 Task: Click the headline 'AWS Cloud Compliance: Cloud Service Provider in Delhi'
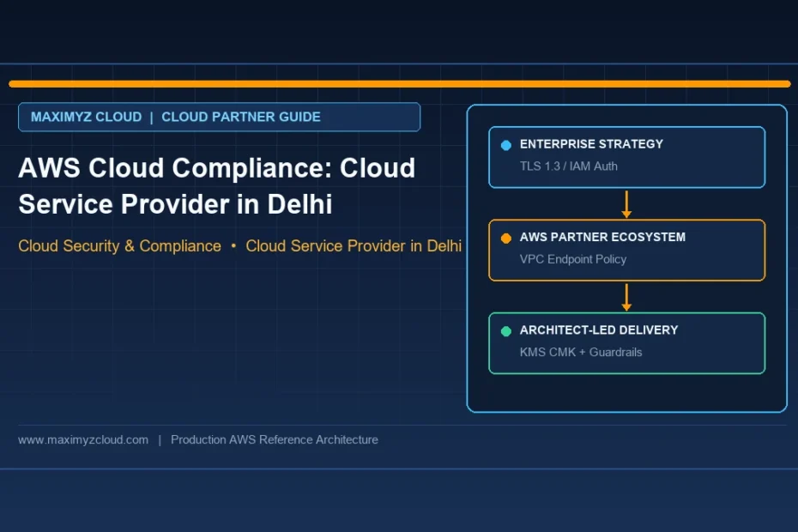click(217, 186)
